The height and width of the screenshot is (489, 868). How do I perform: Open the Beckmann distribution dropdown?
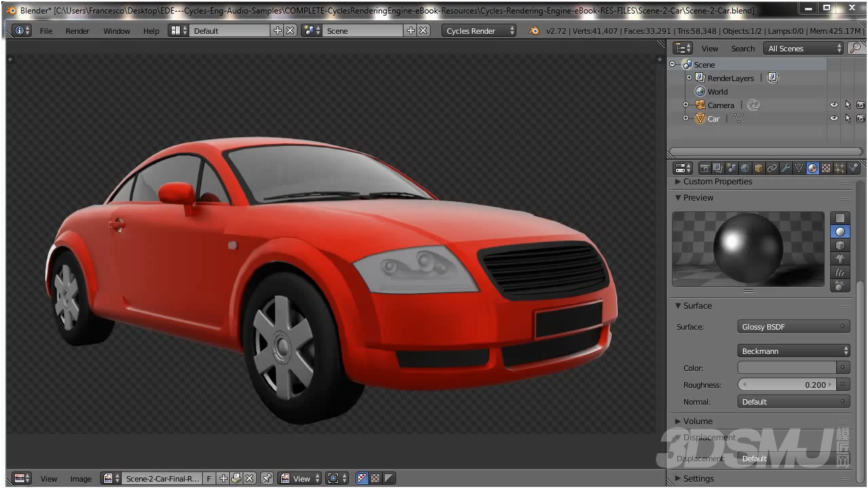794,351
